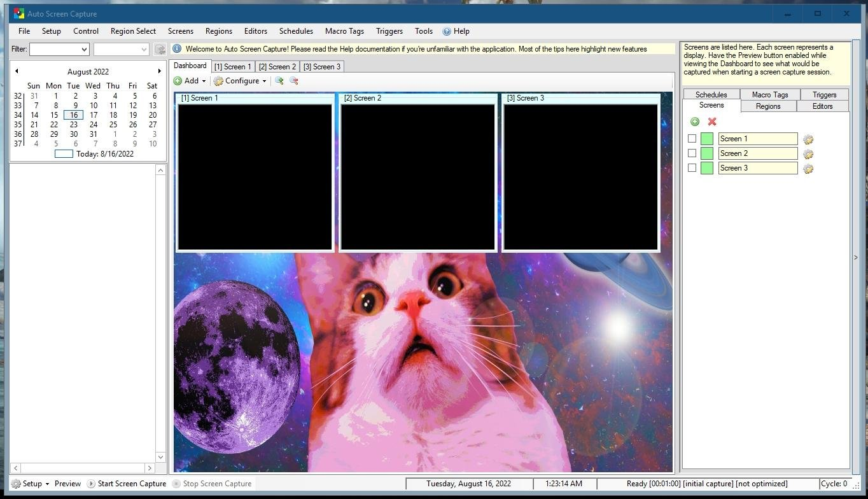This screenshot has width=868, height=499.
Task: Open the Add dropdown on the Dashboard
Action: coord(204,81)
